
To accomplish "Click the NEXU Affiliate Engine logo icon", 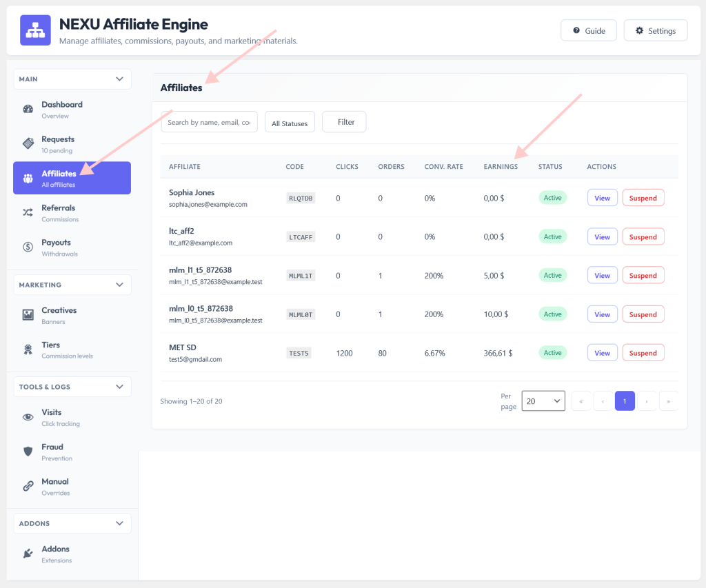I will [x=35, y=30].
